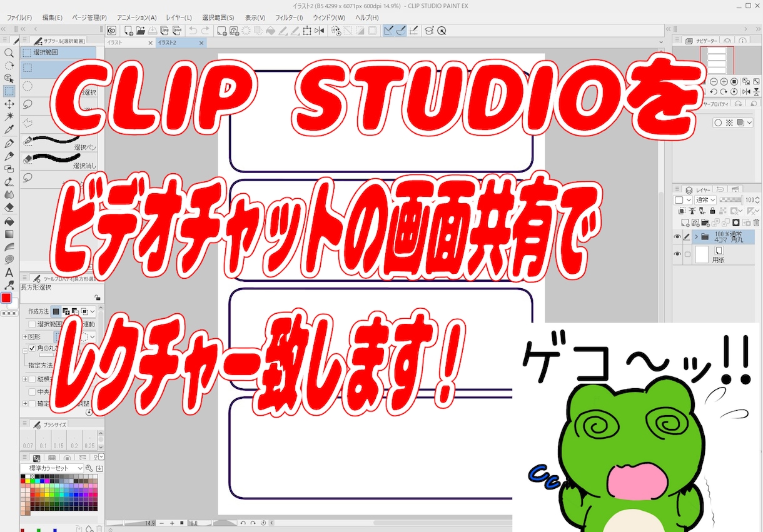This screenshot has height=532, width=763.
Task: Open the ナビゲーター panel tab
Action: [x=701, y=41]
